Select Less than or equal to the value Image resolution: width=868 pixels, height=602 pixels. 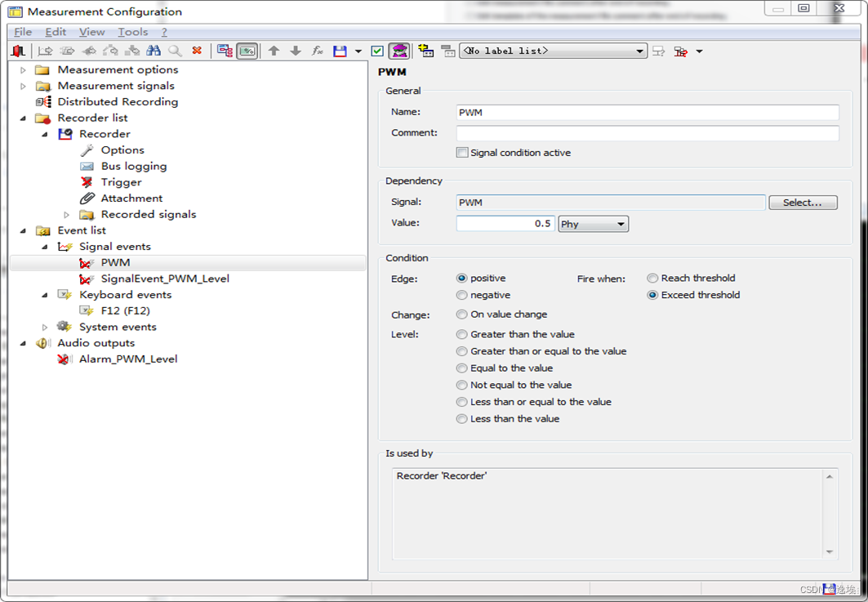tap(461, 402)
